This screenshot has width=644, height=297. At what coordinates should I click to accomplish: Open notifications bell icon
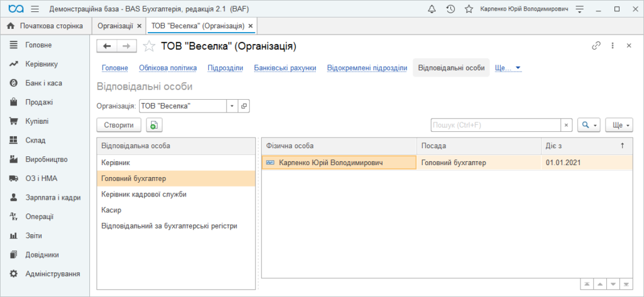[431, 9]
